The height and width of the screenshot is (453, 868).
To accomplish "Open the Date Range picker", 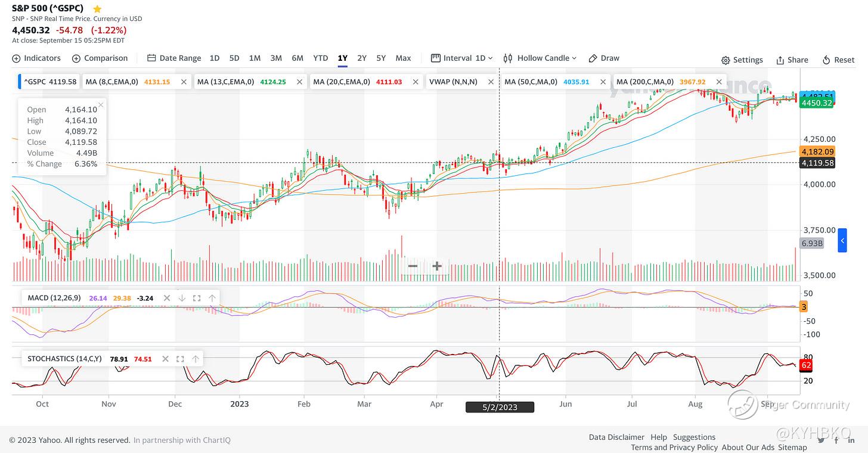I will pos(174,58).
